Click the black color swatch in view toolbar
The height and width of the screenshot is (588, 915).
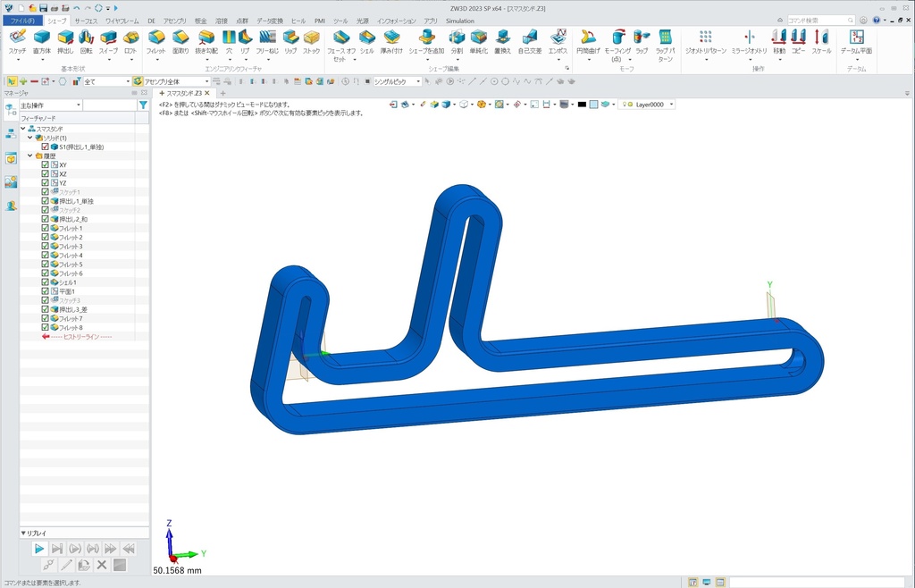(582, 105)
